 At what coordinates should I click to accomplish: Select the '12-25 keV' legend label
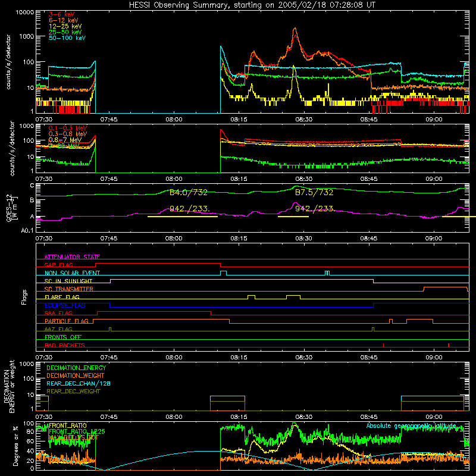pyautogui.click(x=65, y=26)
